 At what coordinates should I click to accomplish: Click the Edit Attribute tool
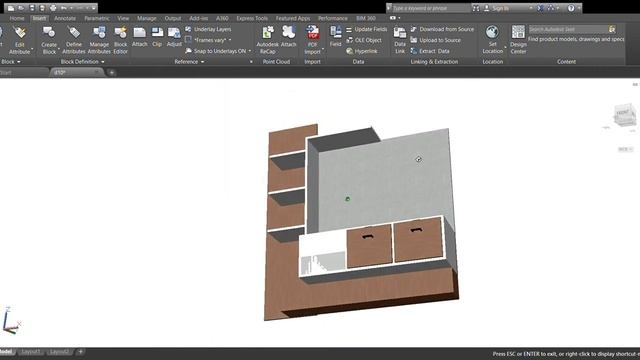pos(19,40)
